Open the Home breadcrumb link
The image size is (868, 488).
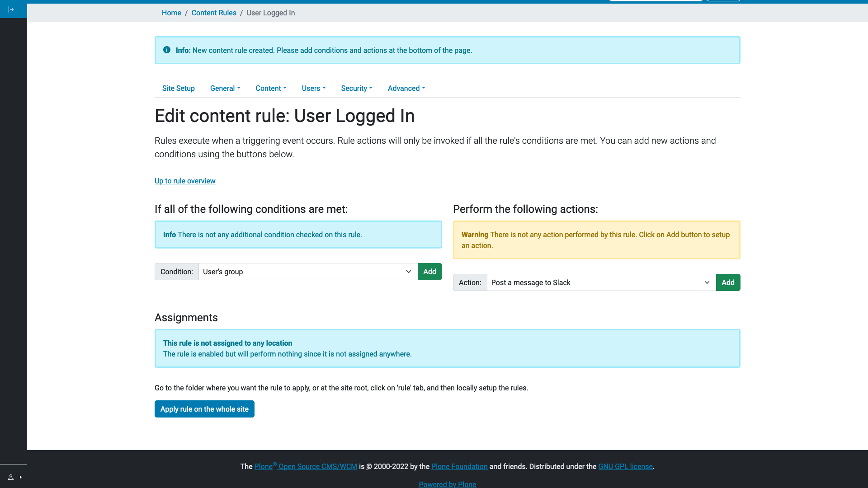coord(171,13)
